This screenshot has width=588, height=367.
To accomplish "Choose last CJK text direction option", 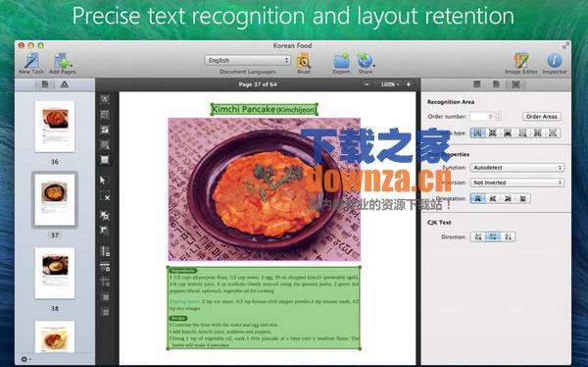I will pyautogui.click(x=508, y=236).
